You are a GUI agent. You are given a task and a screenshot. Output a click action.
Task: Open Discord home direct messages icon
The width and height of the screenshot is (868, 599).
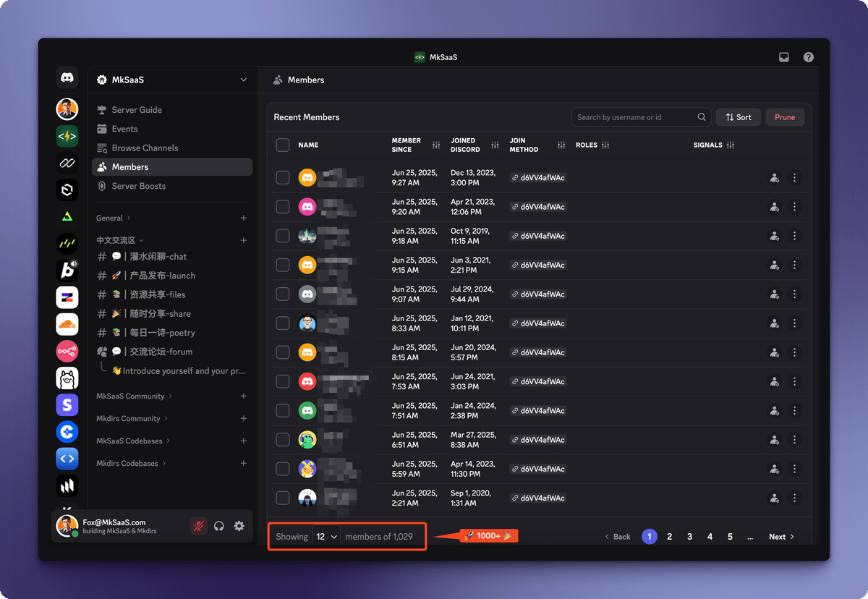click(x=67, y=77)
